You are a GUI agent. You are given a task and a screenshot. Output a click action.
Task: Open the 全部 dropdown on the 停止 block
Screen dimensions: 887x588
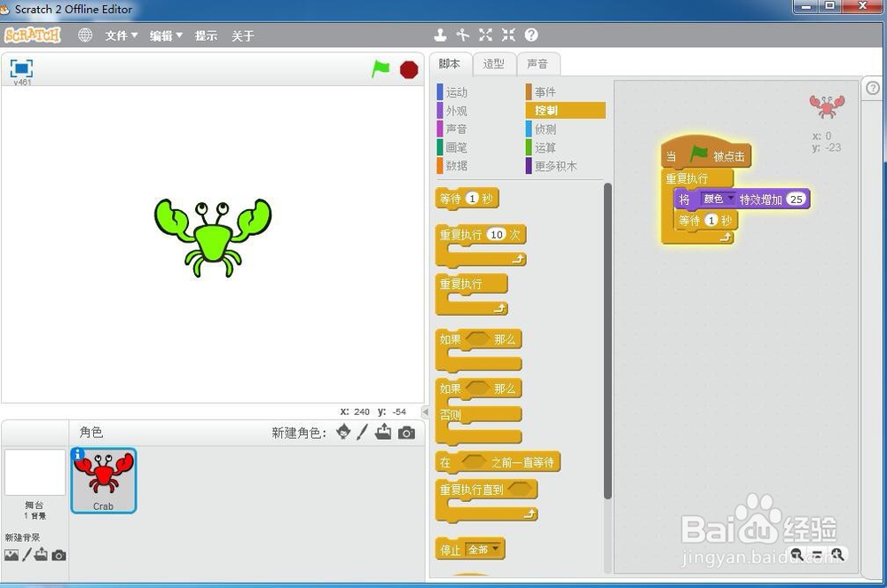click(483, 549)
